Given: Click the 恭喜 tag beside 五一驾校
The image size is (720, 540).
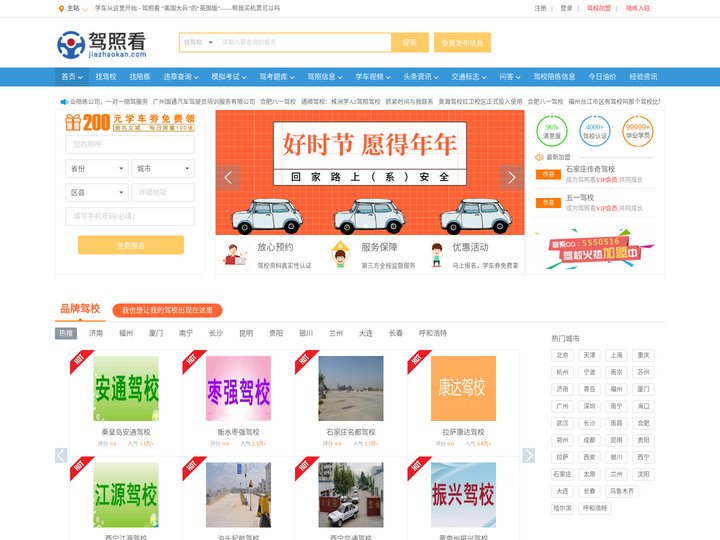Looking at the screenshot, I should tap(548, 202).
